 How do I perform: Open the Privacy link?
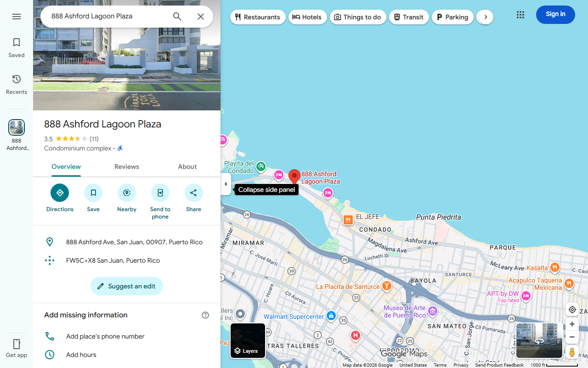click(x=461, y=365)
